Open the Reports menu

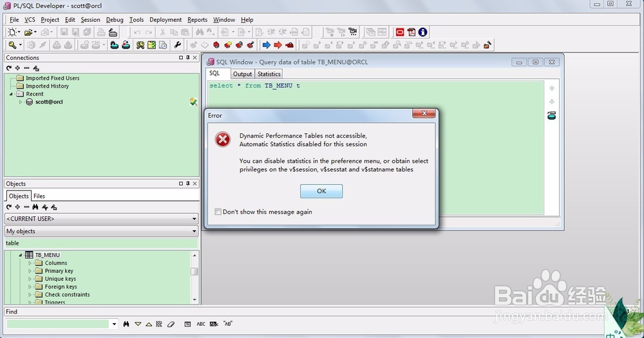coord(198,20)
